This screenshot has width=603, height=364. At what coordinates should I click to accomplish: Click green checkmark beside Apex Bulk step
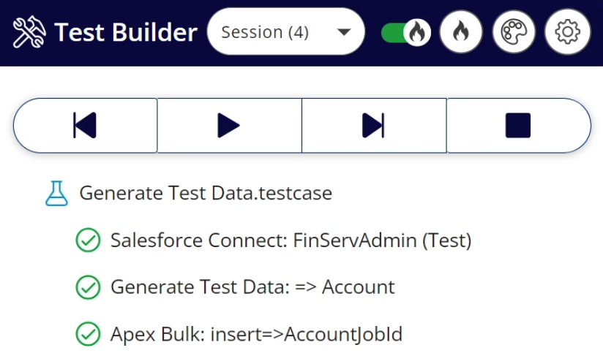(x=88, y=334)
